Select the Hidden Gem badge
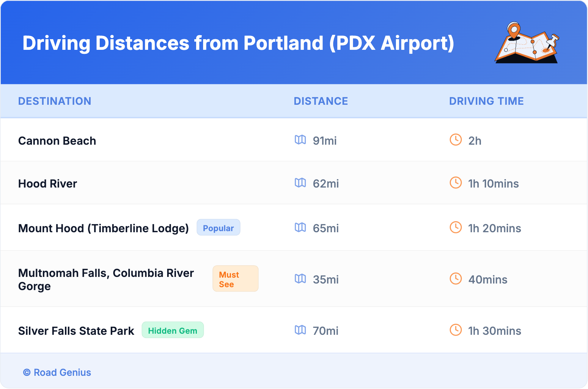This screenshot has width=588, height=389. pos(173,330)
